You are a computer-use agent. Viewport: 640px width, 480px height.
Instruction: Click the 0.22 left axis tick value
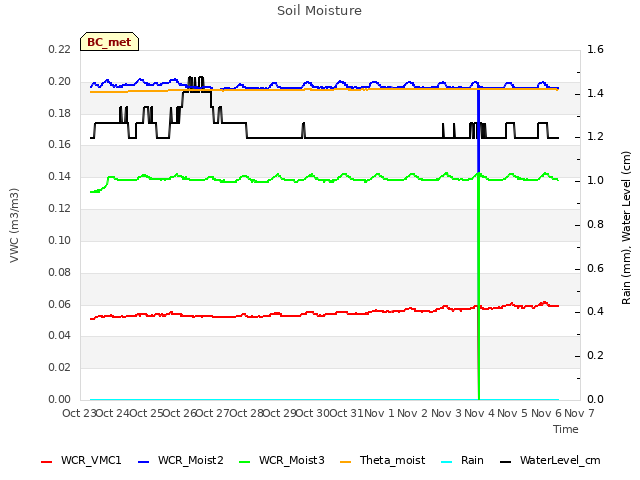[x=60, y=49]
